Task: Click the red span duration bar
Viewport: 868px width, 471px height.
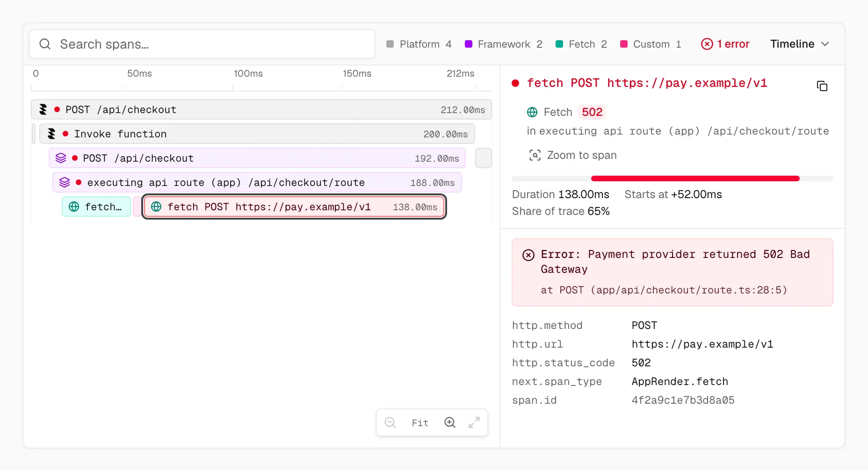Action: pos(695,178)
